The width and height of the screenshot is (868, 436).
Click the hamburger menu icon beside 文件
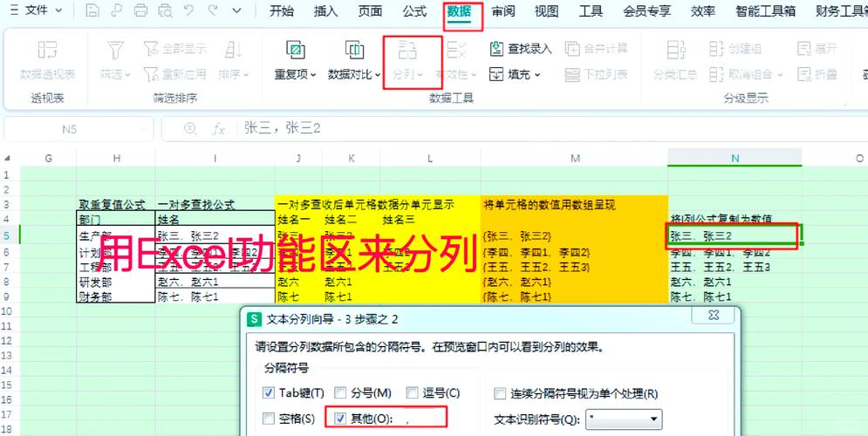(x=14, y=10)
